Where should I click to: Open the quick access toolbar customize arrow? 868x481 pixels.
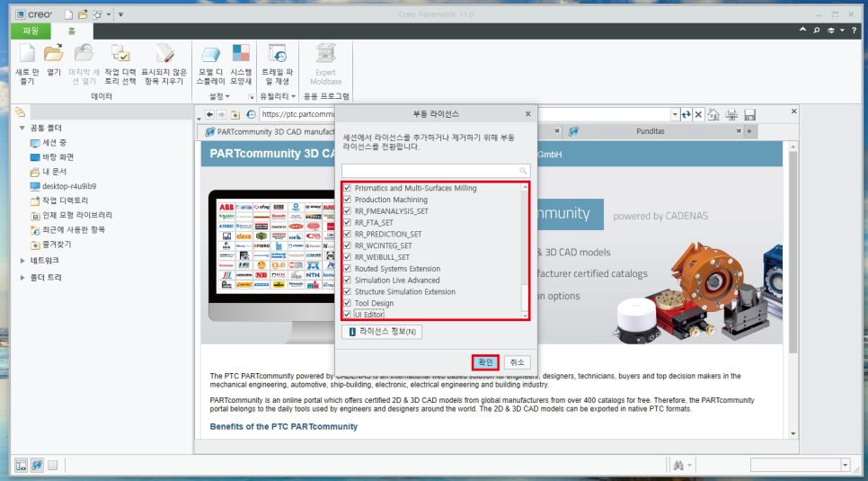(x=120, y=14)
